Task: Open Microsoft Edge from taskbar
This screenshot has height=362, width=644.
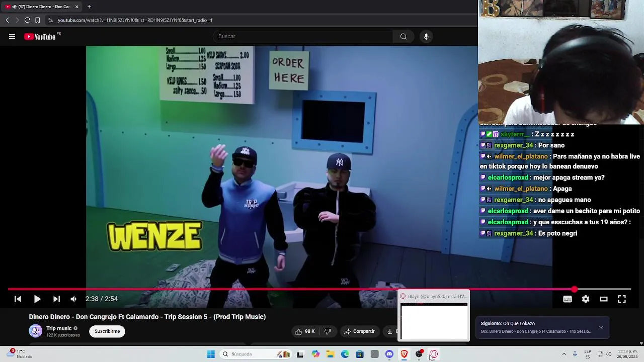Action: tap(345, 354)
